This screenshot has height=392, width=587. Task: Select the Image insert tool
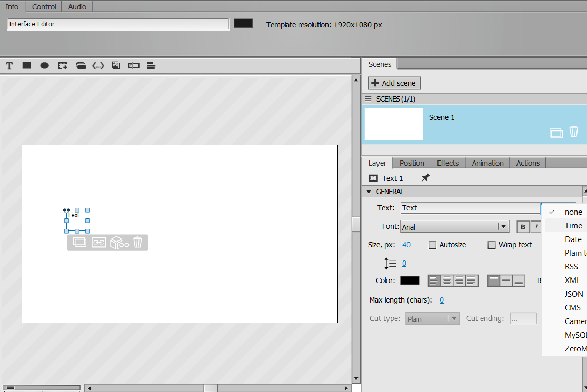click(116, 65)
